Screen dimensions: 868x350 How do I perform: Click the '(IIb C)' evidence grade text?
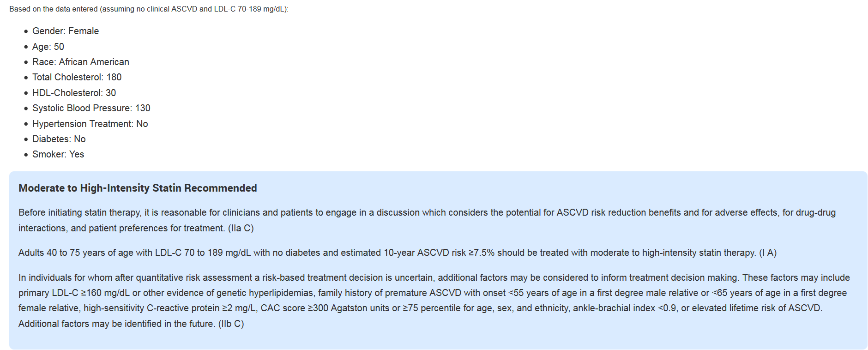pos(231,324)
